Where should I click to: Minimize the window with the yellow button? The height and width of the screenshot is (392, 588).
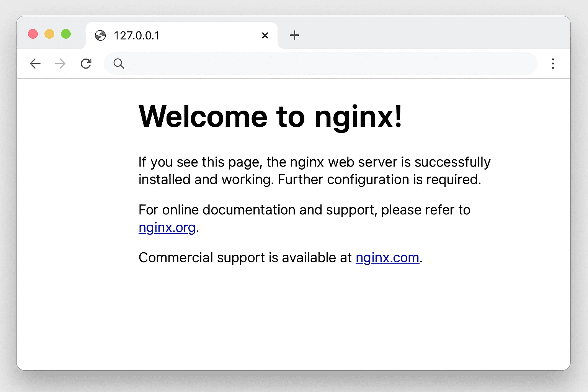pos(49,34)
